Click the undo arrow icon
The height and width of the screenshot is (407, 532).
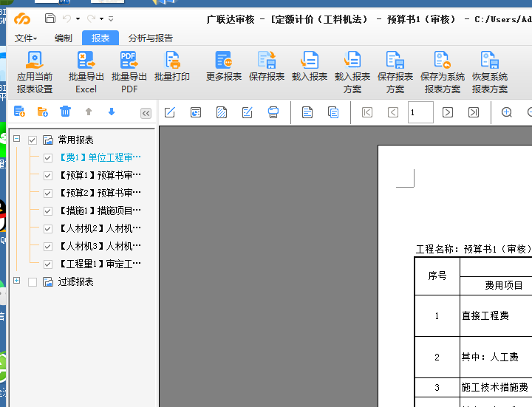point(66,18)
